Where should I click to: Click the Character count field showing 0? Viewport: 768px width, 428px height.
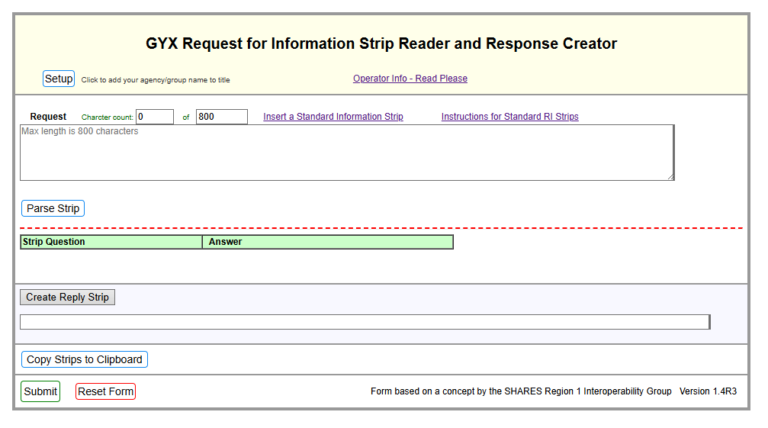pos(155,117)
